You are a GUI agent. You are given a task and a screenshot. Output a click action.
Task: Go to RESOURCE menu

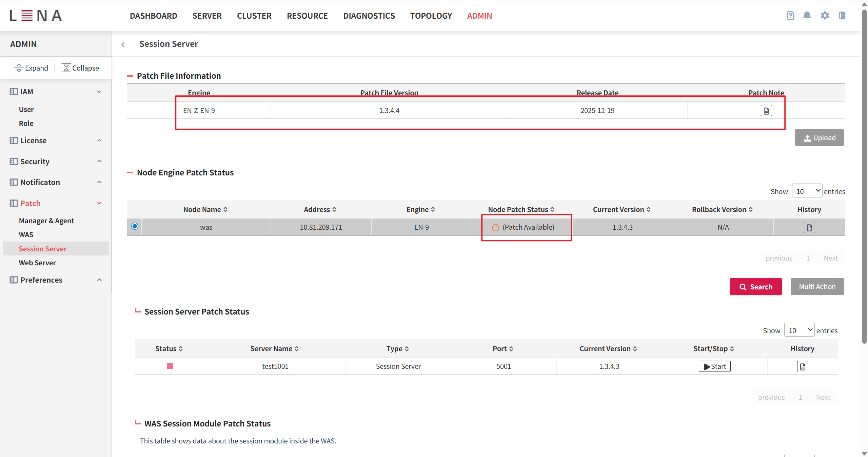point(307,16)
